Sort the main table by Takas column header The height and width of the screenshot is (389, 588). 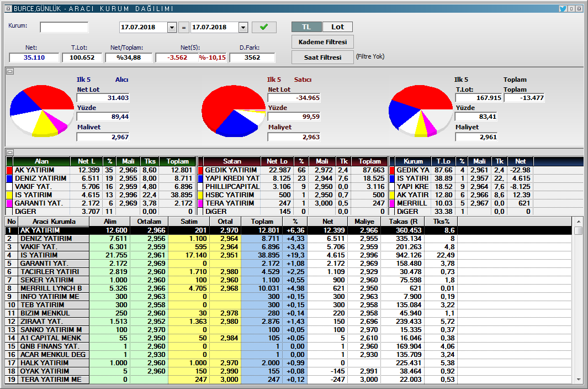pos(402,222)
